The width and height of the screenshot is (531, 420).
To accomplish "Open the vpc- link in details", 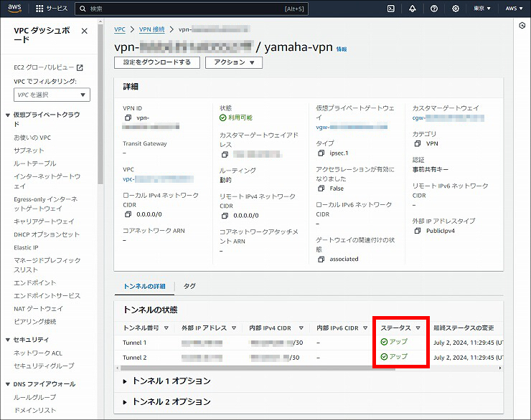I will (158, 179).
